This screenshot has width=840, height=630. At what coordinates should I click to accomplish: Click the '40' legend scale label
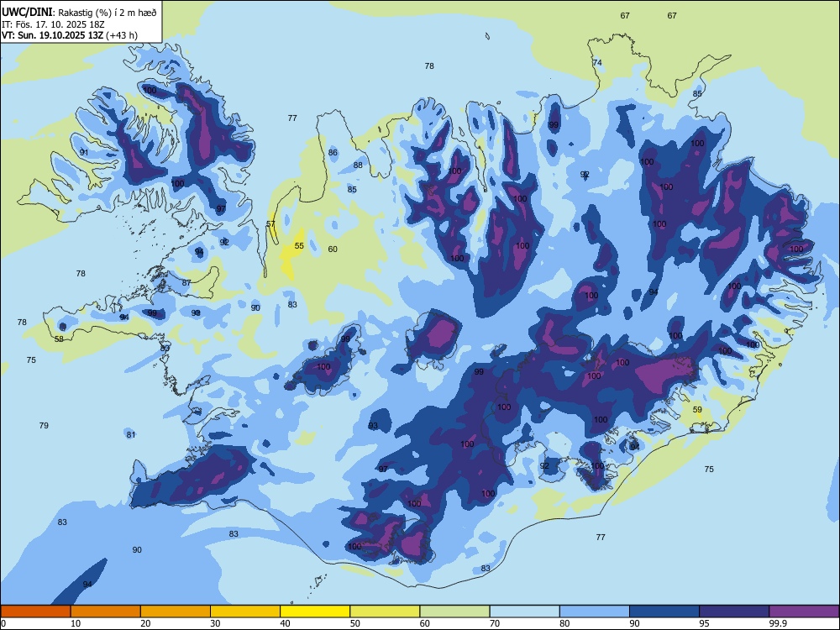285,623
